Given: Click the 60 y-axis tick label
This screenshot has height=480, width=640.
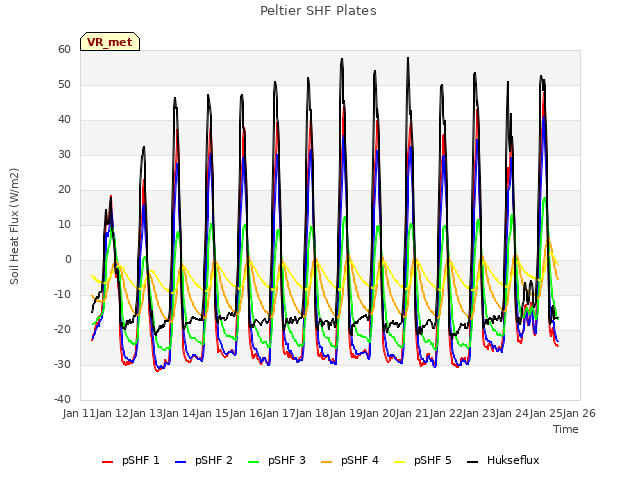Looking at the screenshot, I should 64,49.
